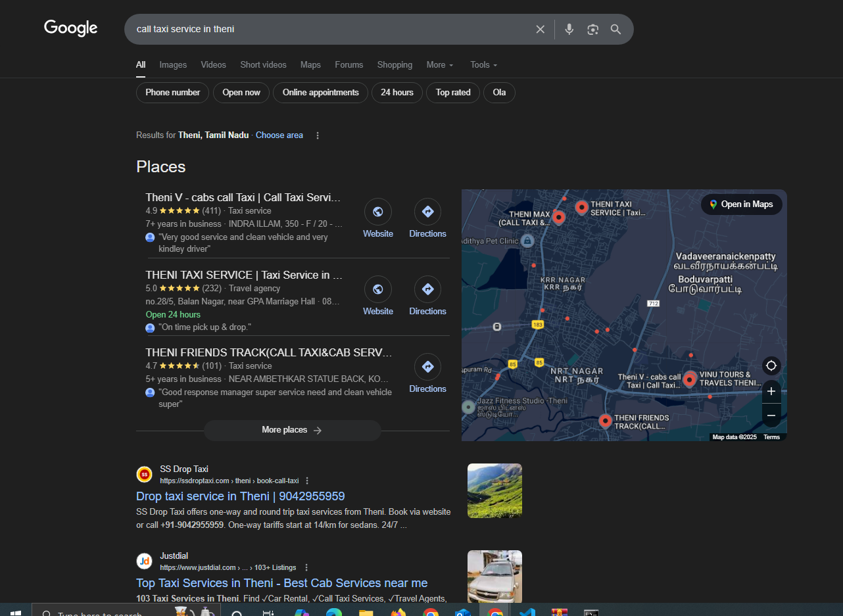Go to the Google home logo
Screen dimensions: 843x616
tap(71, 28)
